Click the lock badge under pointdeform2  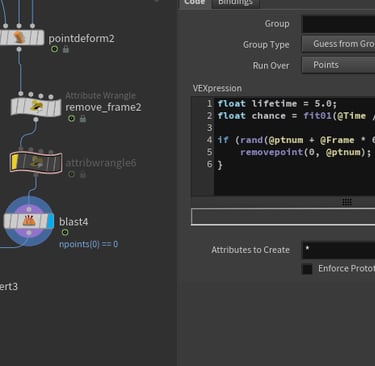tap(66, 49)
